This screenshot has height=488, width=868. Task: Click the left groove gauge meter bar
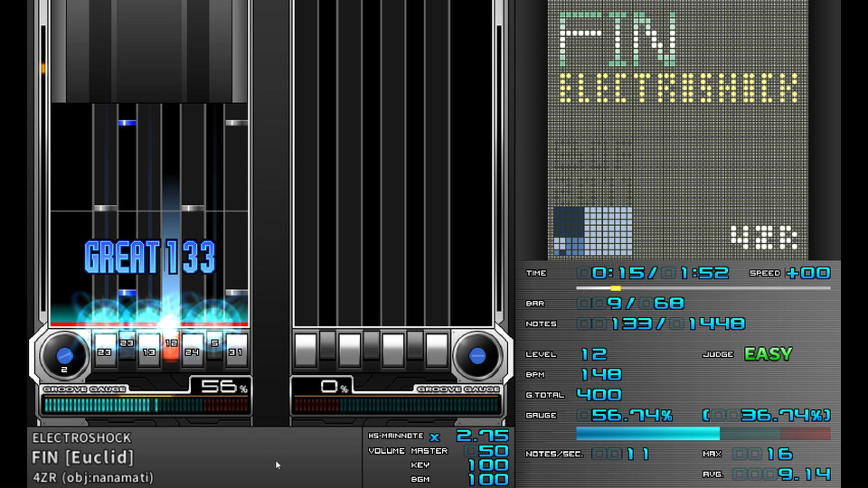[x=146, y=406]
